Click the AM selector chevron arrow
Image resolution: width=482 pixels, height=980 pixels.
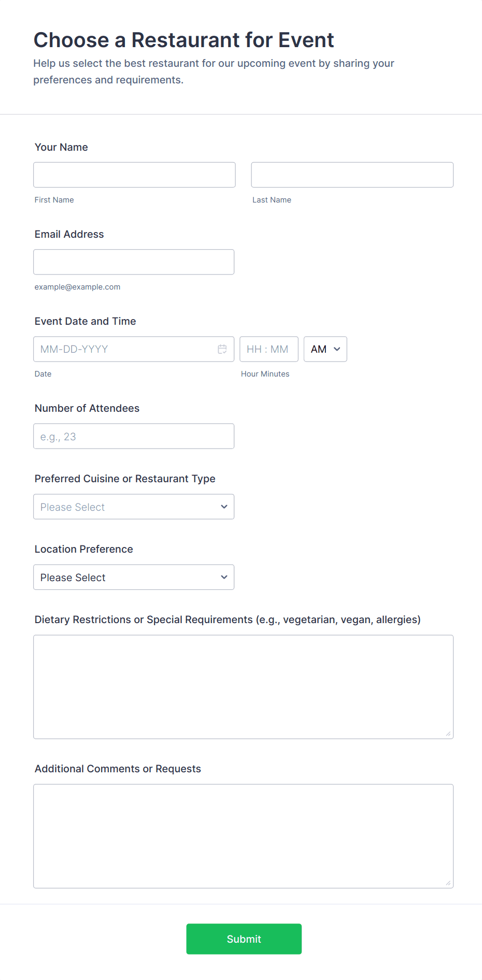337,349
